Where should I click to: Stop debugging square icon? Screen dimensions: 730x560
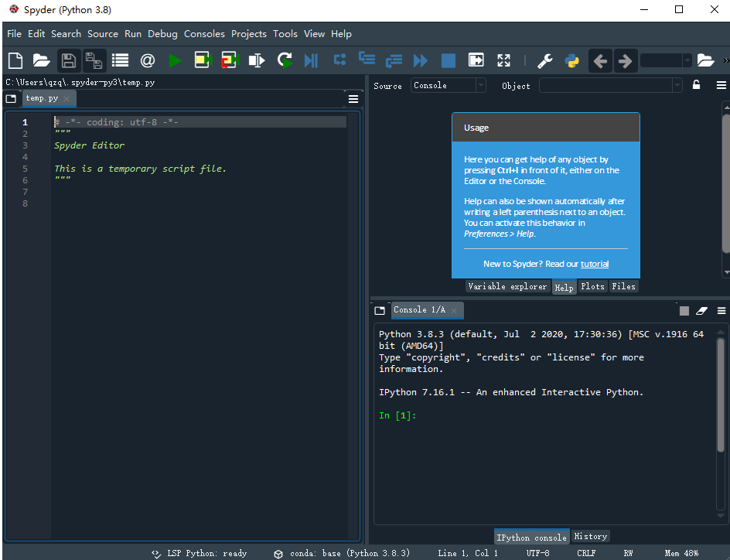point(449,60)
